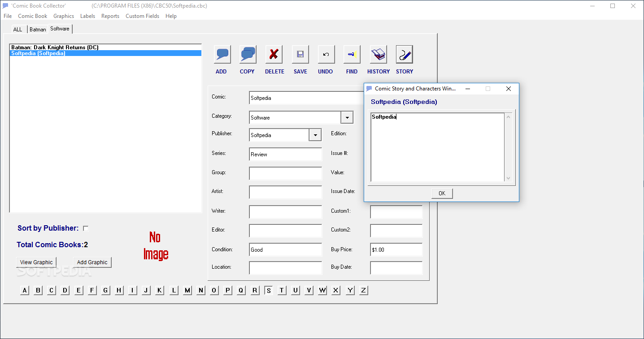Open the Reports menu
This screenshot has width=644, height=339.
(110, 16)
